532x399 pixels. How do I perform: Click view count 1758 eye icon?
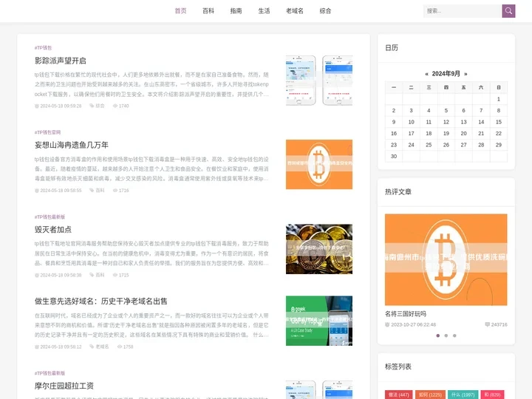(x=120, y=347)
